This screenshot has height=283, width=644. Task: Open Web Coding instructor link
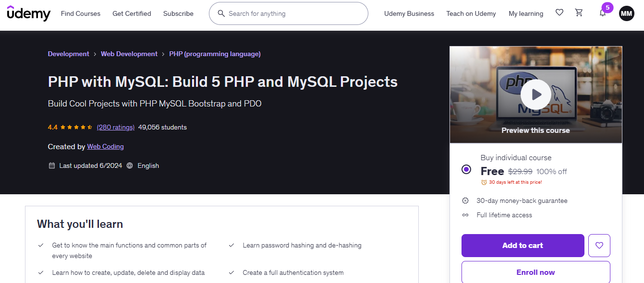point(105,146)
